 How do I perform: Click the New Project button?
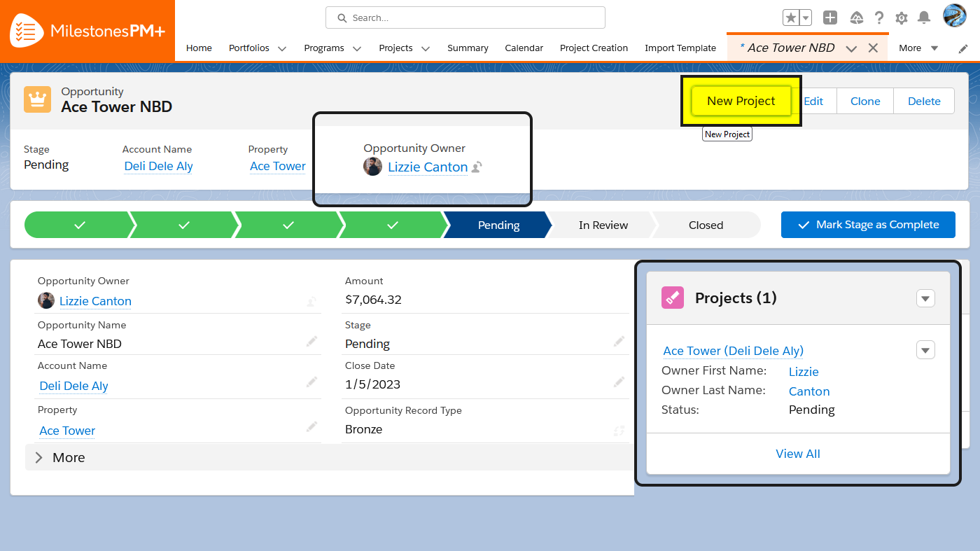coord(741,101)
